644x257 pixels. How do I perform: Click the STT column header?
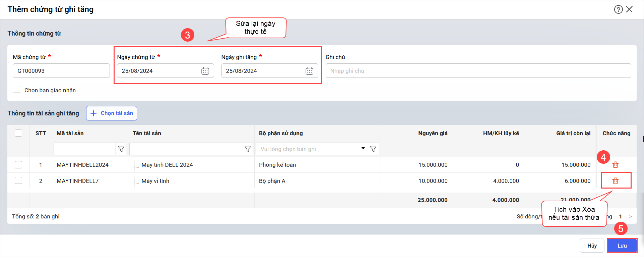coord(41,133)
